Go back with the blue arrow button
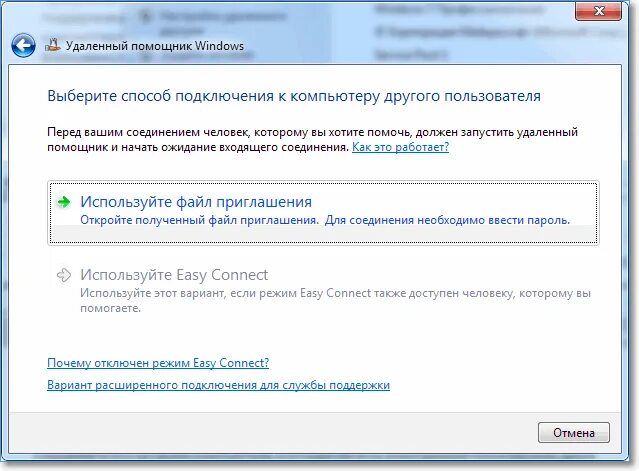Image resolution: width=639 pixels, height=471 pixels. click(23, 45)
